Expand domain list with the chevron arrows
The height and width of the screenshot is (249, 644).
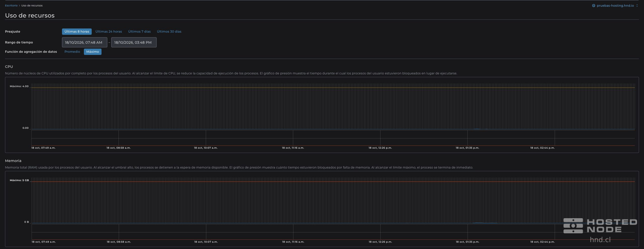click(637, 6)
